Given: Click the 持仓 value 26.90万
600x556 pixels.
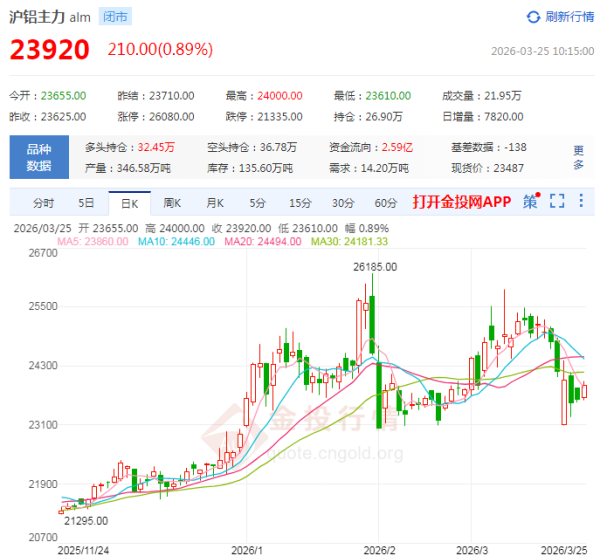Looking at the screenshot, I should 384,117.
